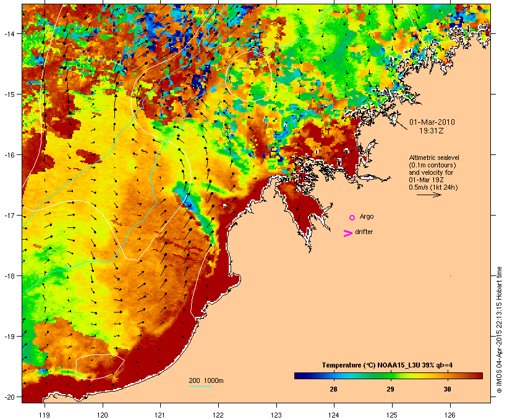The height and width of the screenshot is (420, 507).
Task: Click the color bar value '30'
Action: click(447, 389)
